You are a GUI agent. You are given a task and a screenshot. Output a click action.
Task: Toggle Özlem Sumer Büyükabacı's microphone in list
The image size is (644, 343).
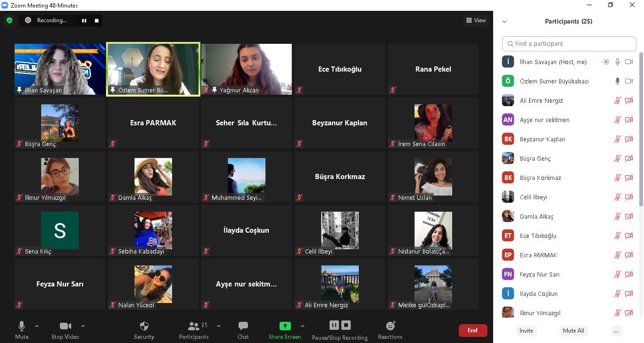[617, 81]
